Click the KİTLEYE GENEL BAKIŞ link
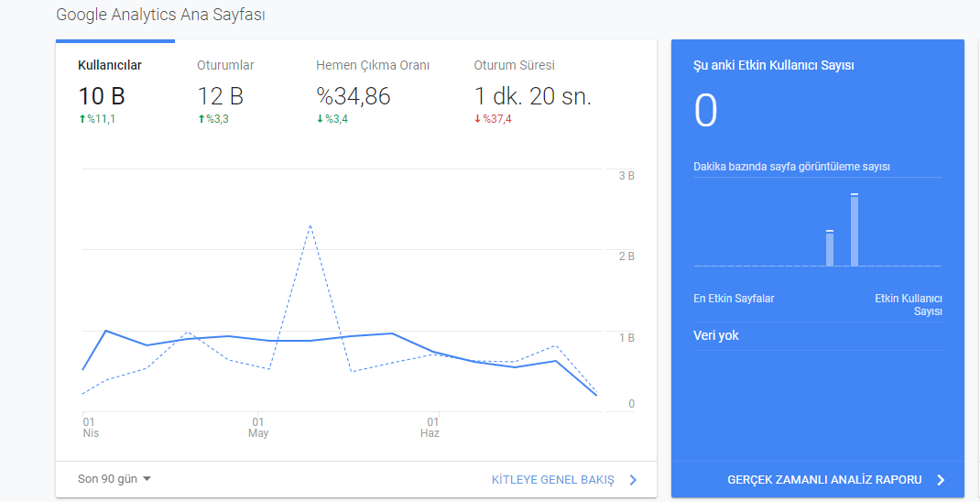This screenshot has height=502, width=980. coord(553,480)
